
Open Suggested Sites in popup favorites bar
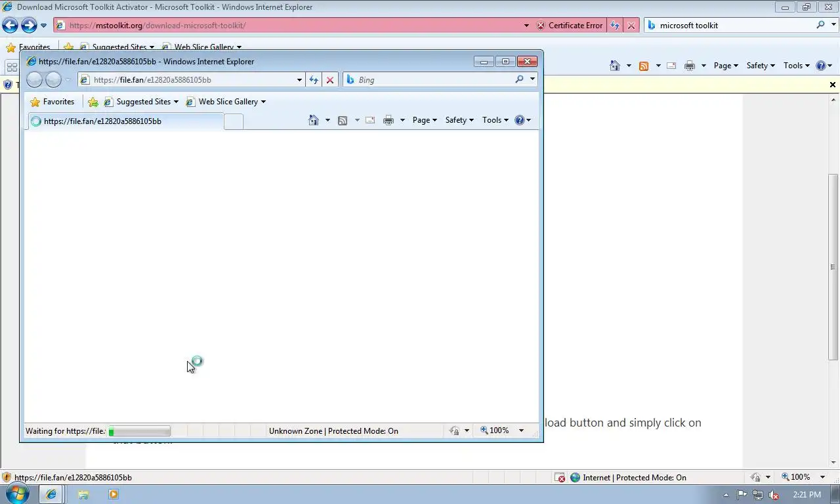point(141,102)
